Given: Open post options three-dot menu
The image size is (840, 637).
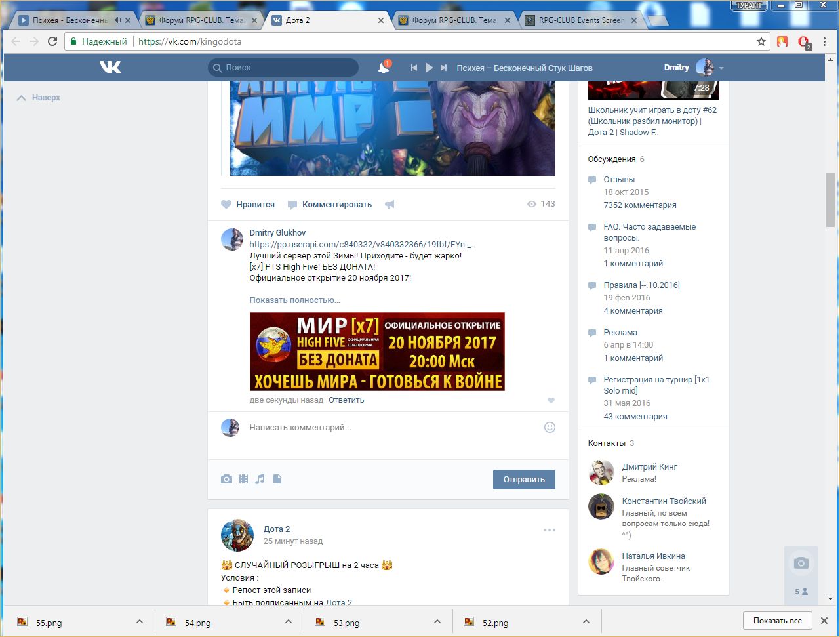Looking at the screenshot, I should (550, 530).
